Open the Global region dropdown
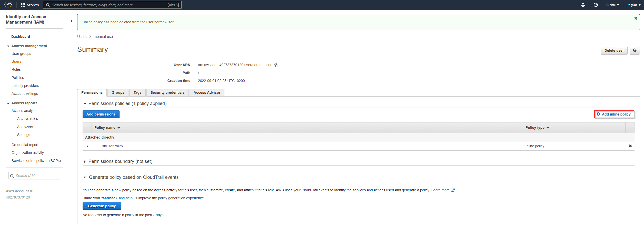 (612, 5)
